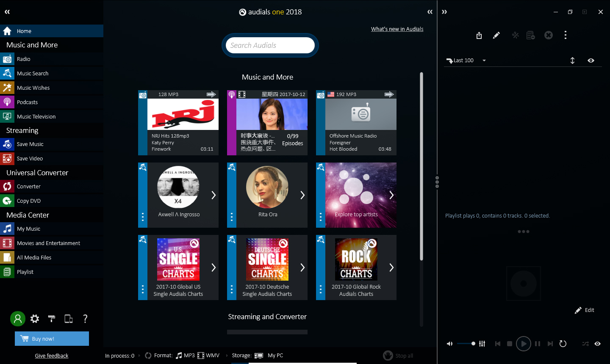The width and height of the screenshot is (610, 364).
Task: Expand right panel with double chevron
Action: pos(444,12)
